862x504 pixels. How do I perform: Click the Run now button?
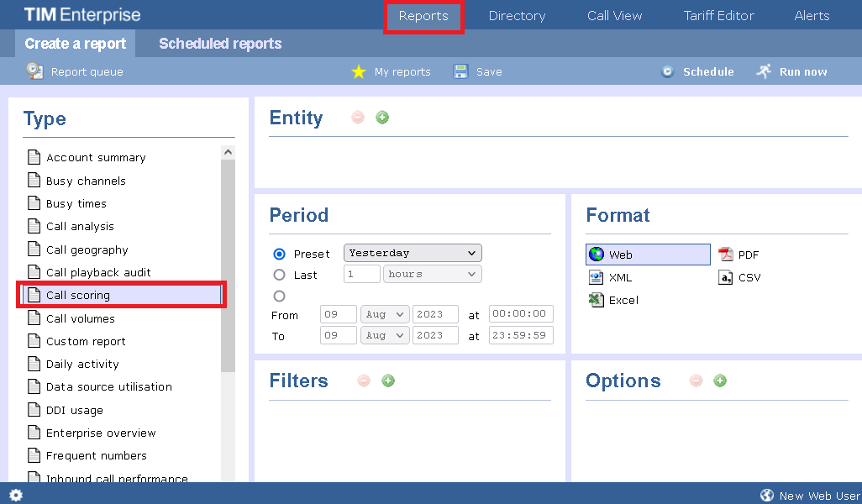[x=792, y=72]
